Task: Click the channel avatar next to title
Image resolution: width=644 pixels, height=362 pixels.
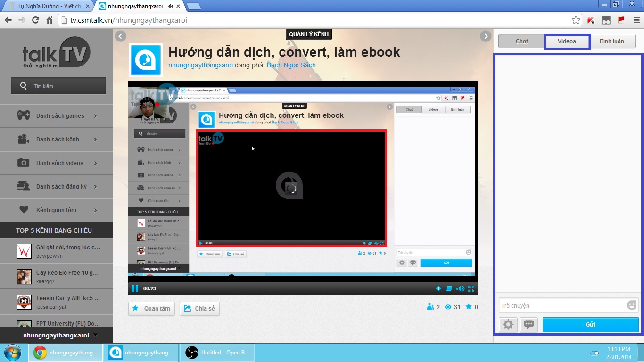Action: pos(146,60)
